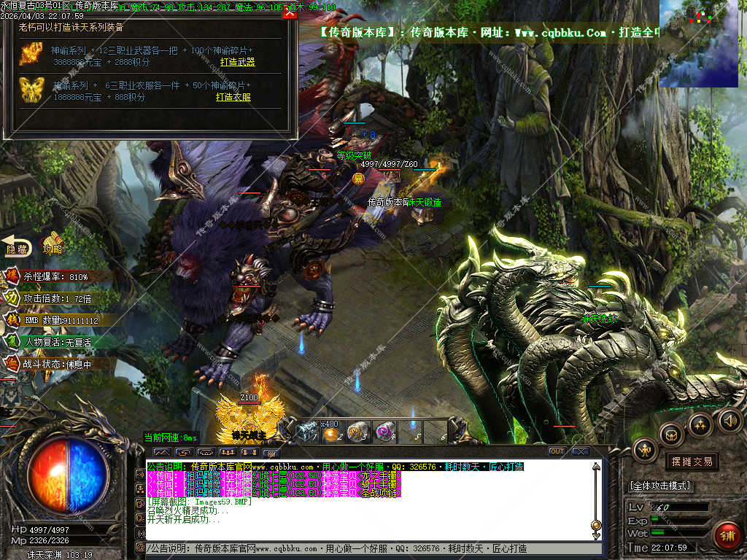This screenshot has height=560, width=747.
Task: Click the 钱 RMB amount icon
Action: coord(12,319)
